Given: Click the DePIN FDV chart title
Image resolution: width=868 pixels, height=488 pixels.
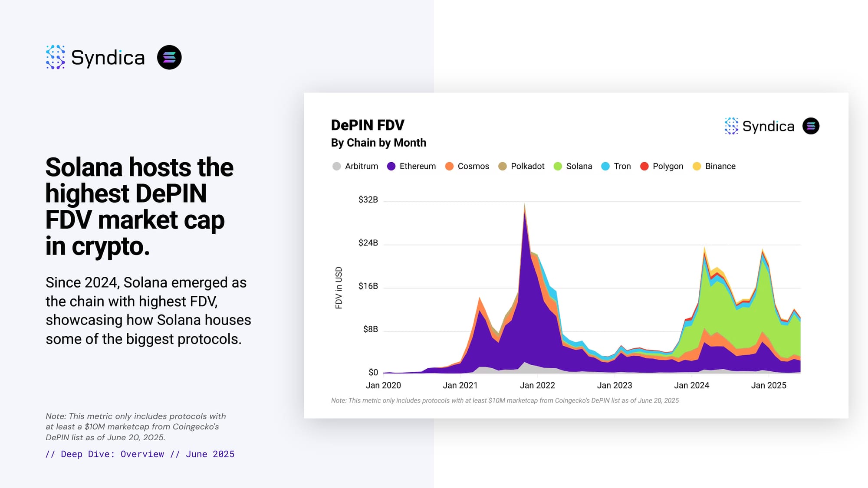Looking at the screenshot, I should click(368, 125).
